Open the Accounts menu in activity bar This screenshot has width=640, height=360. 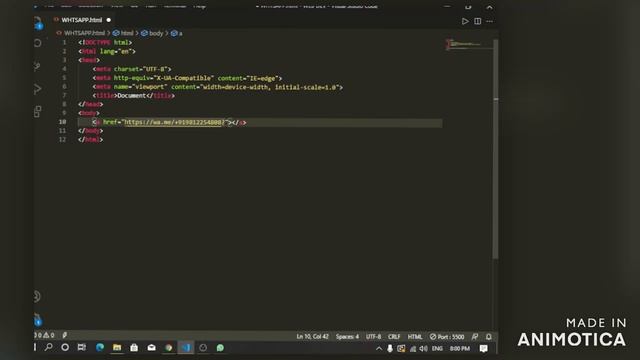[x=37, y=296]
